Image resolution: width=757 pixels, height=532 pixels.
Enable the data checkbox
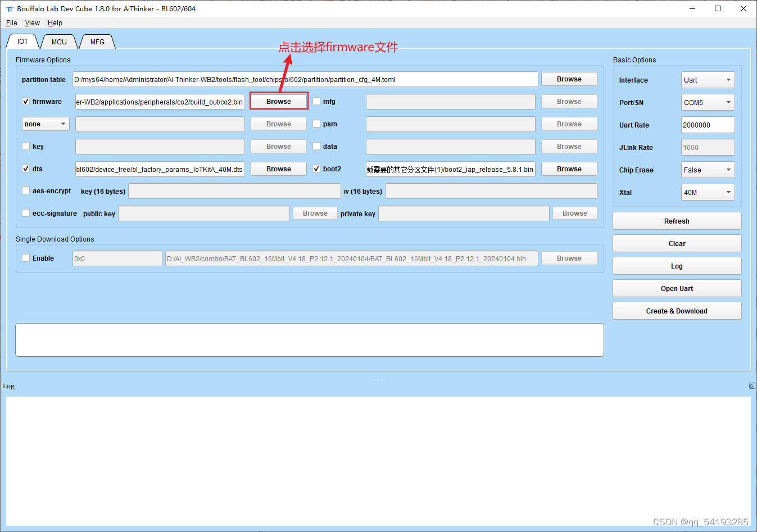[x=316, y=146]
